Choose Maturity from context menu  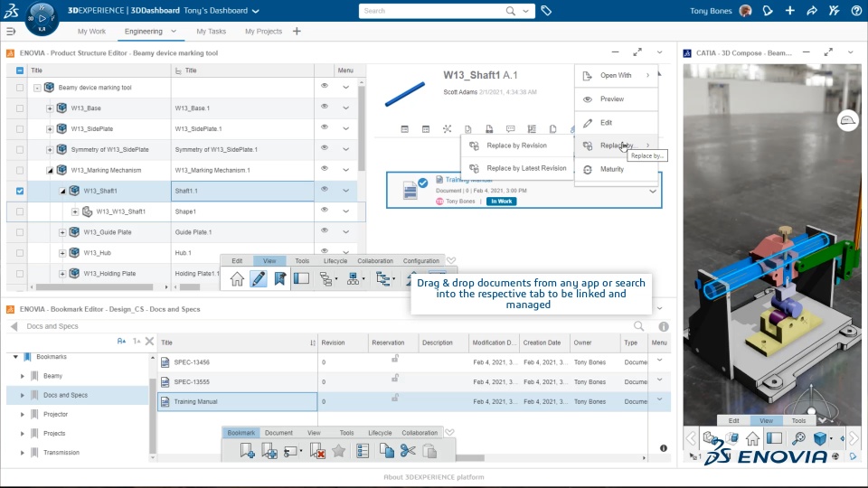click(x=616, y=169)
